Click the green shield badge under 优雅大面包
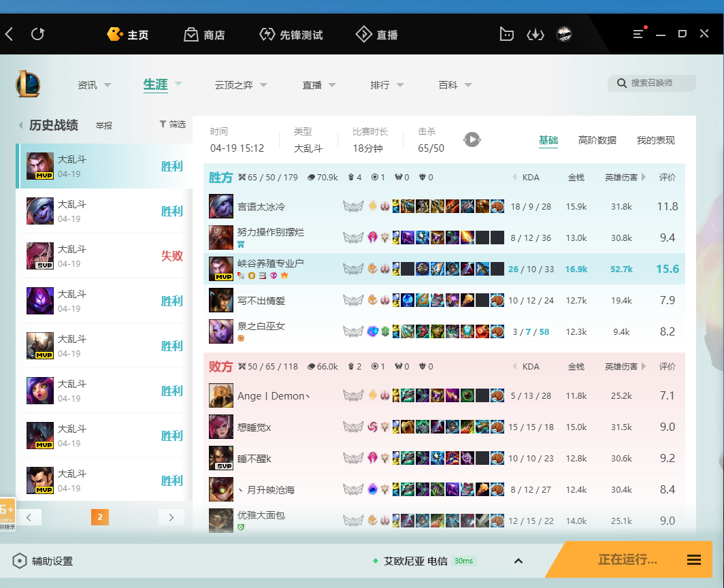The height and width of the screenshot is (588, 724). tap(241, 527)
